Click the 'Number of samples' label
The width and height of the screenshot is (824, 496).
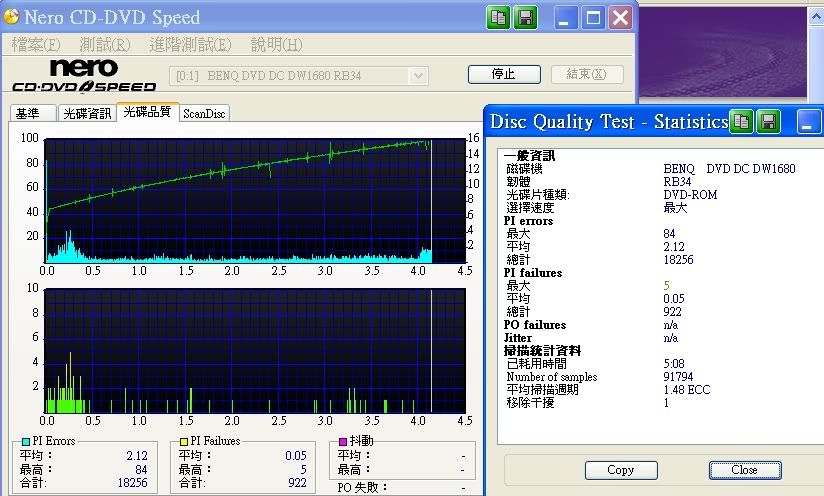(552, 377)
